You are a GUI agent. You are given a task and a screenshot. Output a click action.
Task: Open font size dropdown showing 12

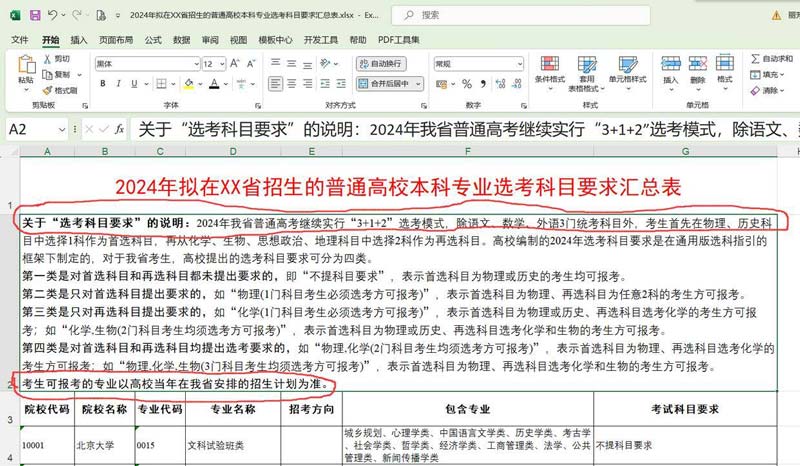[214, 63]
